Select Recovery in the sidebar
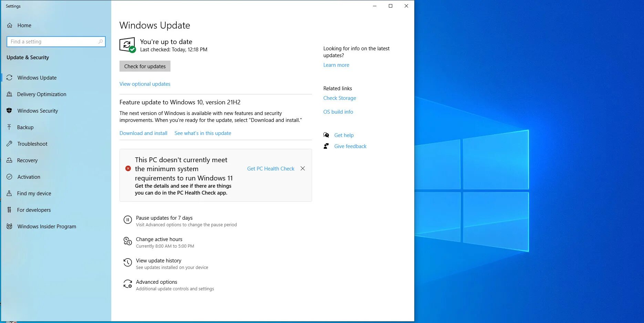This screenshot has height=323, width=644. tap(27, 160)
